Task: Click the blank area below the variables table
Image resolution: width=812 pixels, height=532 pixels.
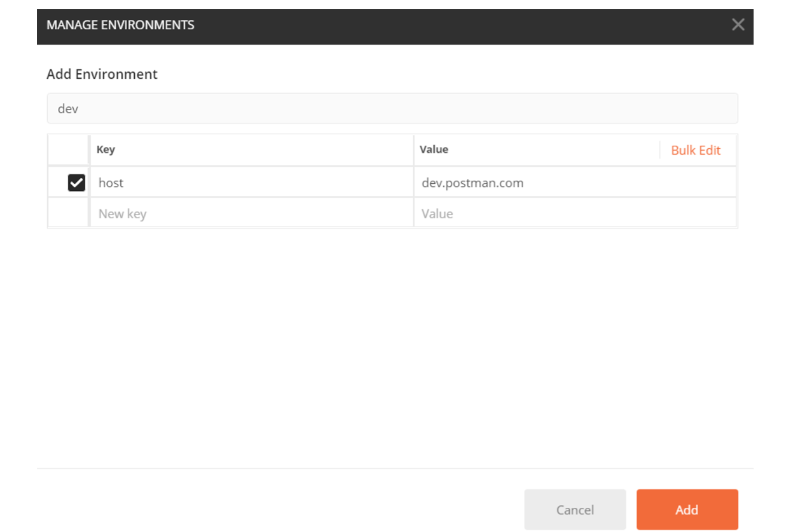Action: 392,344
